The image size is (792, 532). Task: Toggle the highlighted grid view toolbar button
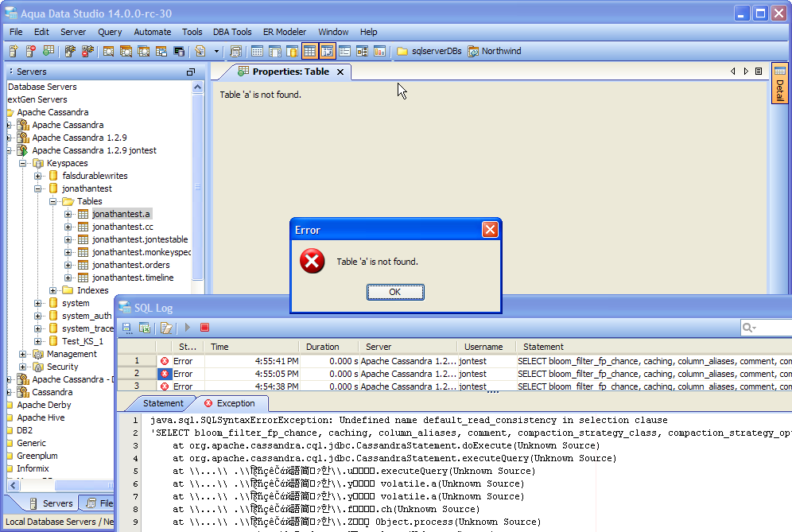pyautogui.click(x=309, y=51)
